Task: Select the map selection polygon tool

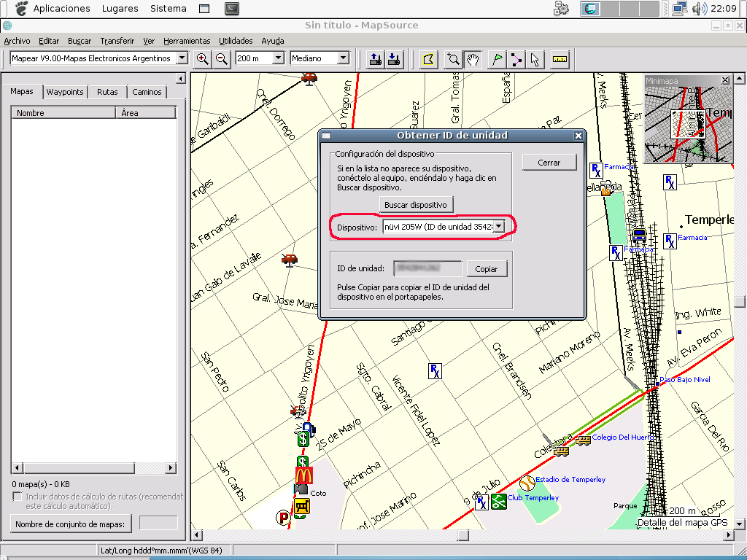Action: tap(429, 59)
